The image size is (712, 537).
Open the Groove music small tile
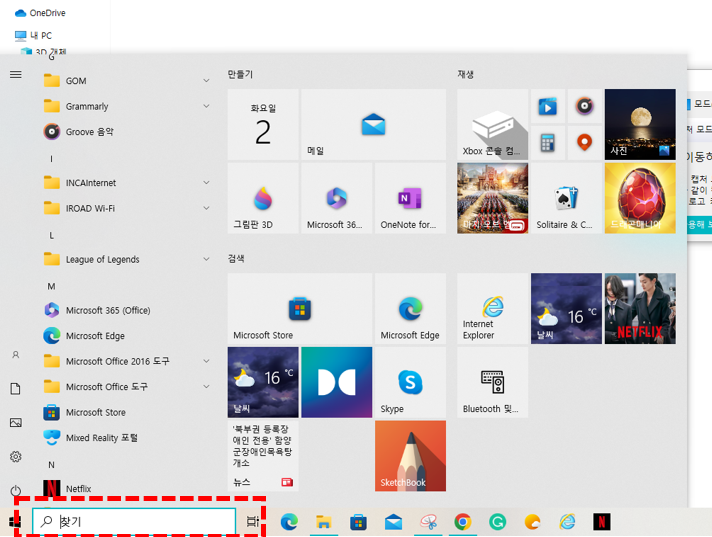pos(584,106)
